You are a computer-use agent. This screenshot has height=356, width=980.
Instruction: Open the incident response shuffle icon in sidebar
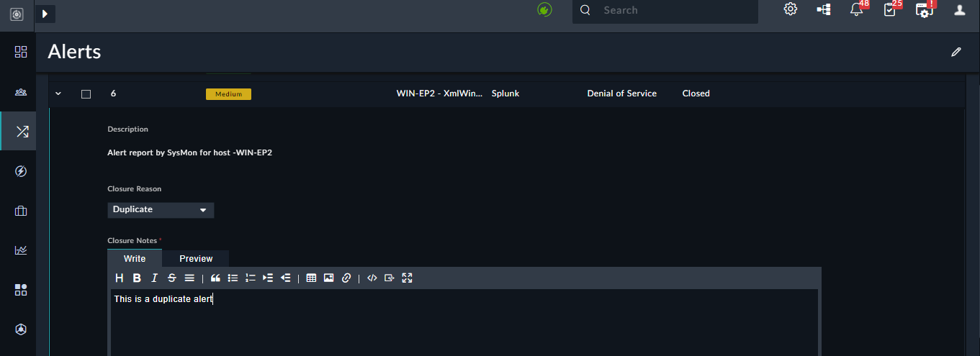(x=22, y=132)
